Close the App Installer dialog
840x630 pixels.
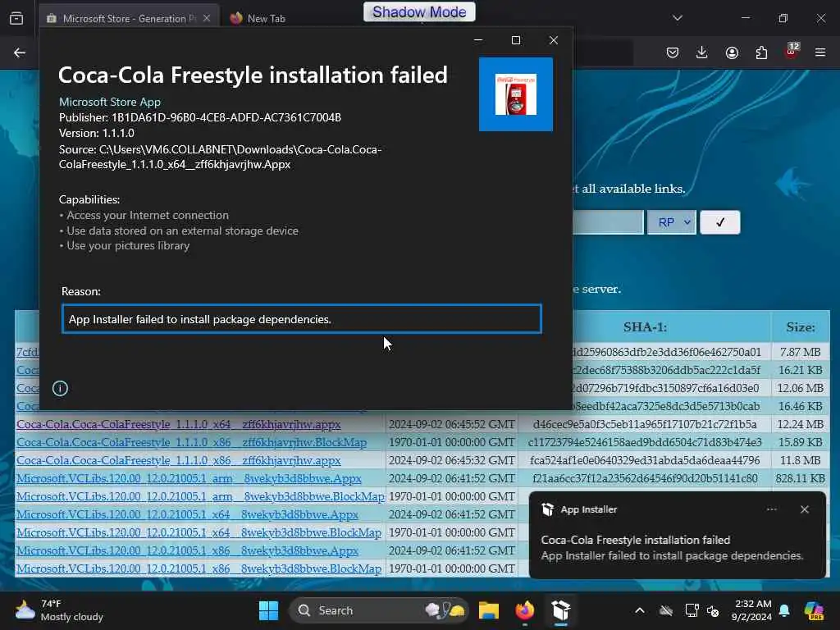point(554,40)
